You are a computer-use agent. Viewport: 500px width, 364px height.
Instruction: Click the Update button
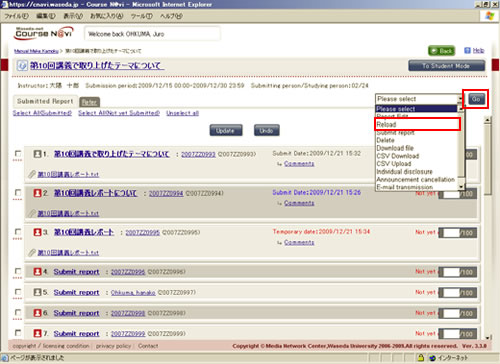tap(226, 131)
